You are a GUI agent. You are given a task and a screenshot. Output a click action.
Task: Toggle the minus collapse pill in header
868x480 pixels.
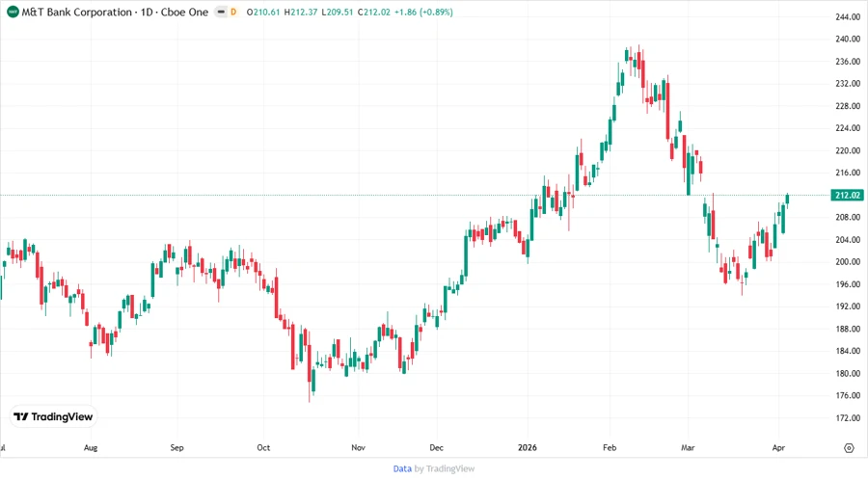pos(221,12)
